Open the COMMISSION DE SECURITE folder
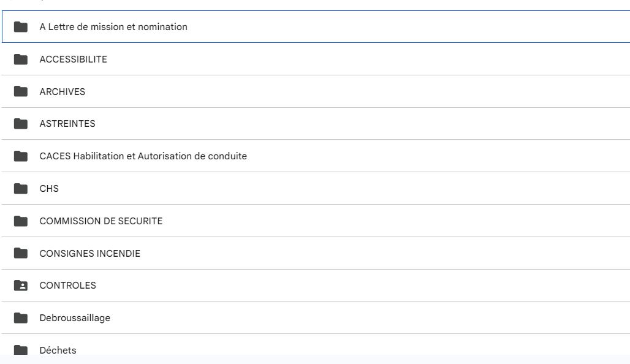Viewport: 630px width, 364px height. coord(101,221)
